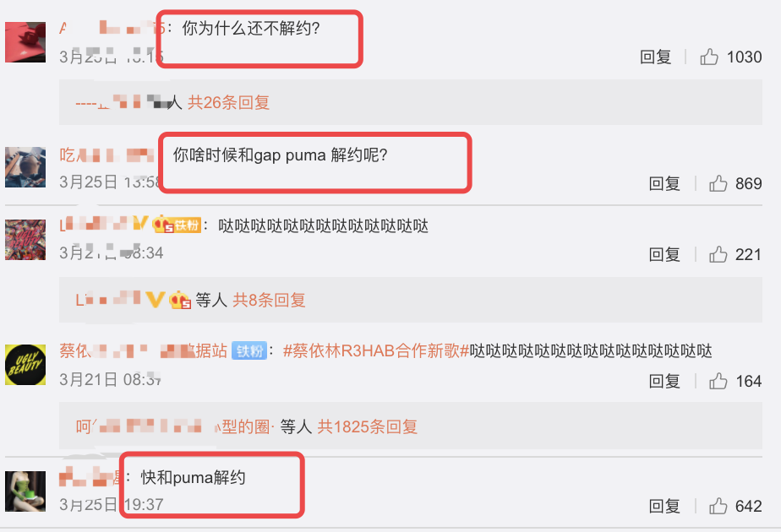Like the comment with 1030 likes
This screenshot has width=781, height=532.
point(709,57)
